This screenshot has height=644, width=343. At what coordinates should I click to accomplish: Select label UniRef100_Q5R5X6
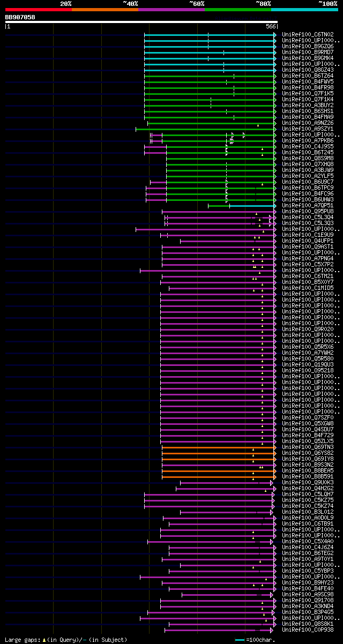[309, 347]
